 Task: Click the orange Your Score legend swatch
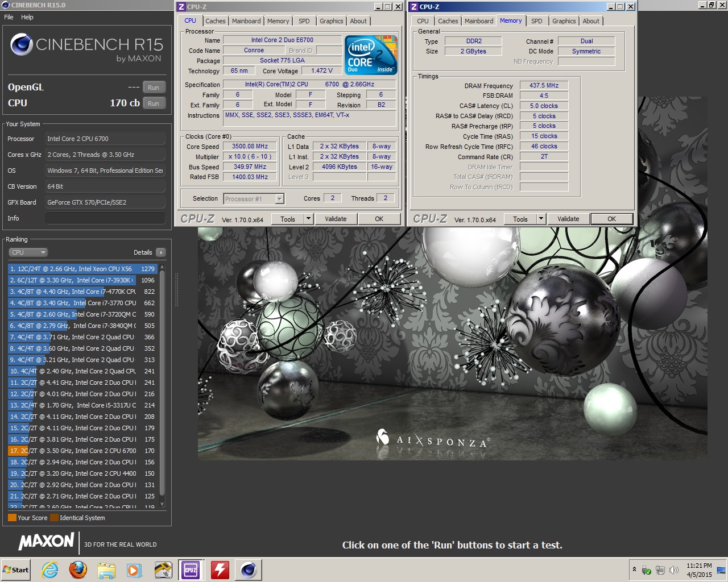point(12,518)
